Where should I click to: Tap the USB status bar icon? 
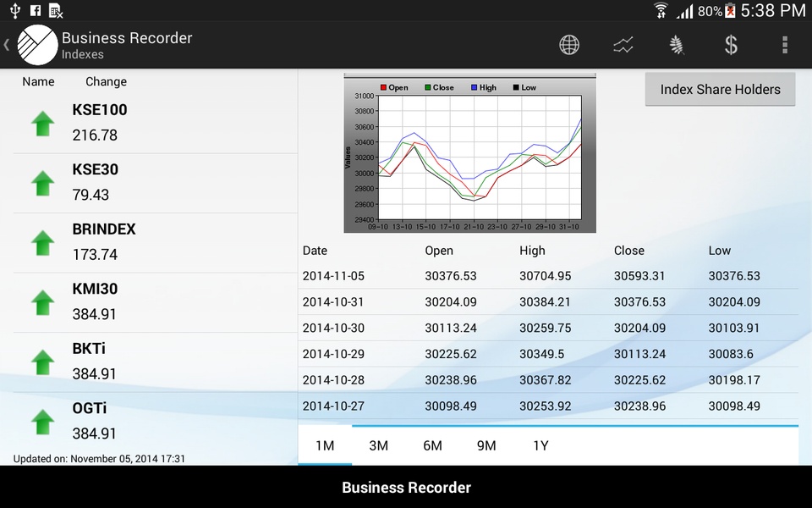click(x=14, y=10)
